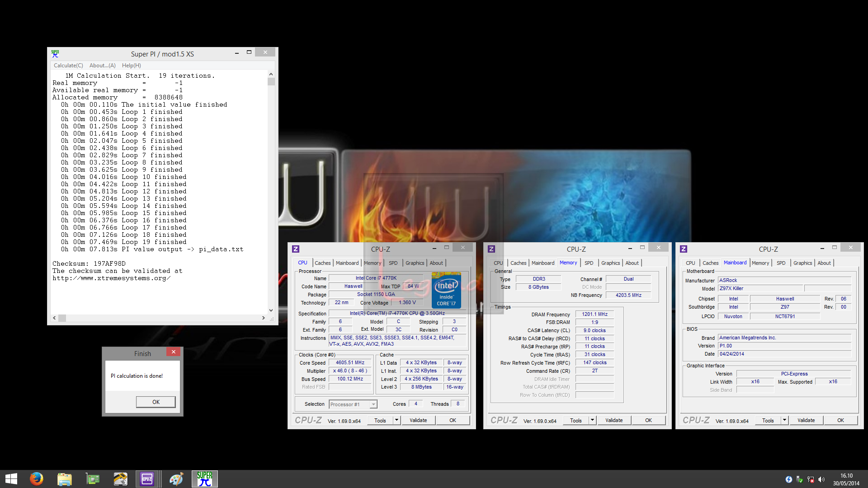The height and width of the screenshot is (488, 868).
Task: Select Caches tab in Memory CPU-Z window
Action: 519,263
